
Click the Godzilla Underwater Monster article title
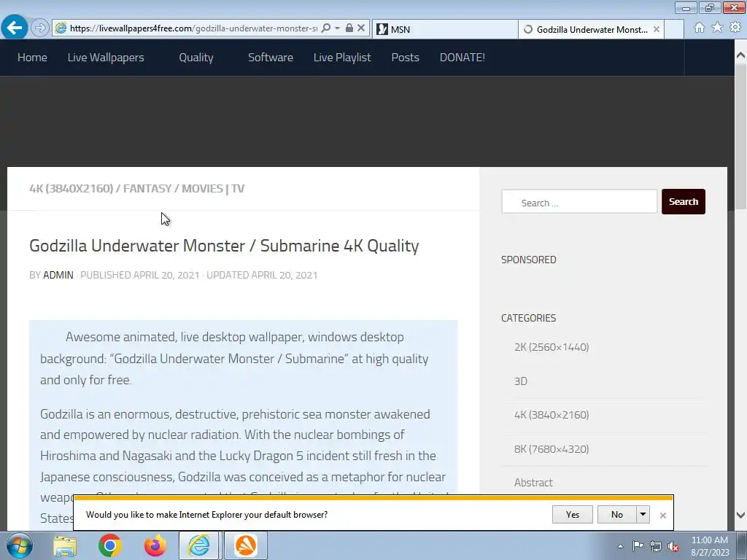coord(224,246)
